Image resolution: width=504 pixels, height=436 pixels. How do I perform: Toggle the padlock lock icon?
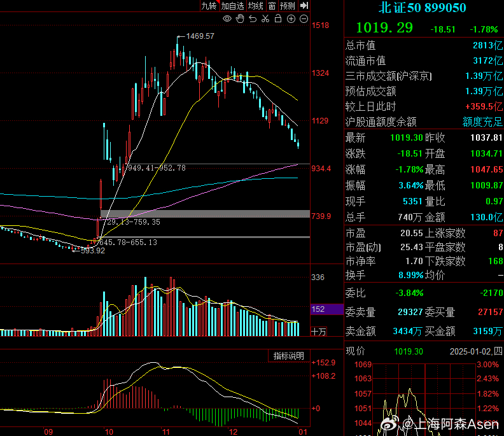[278, 18]
